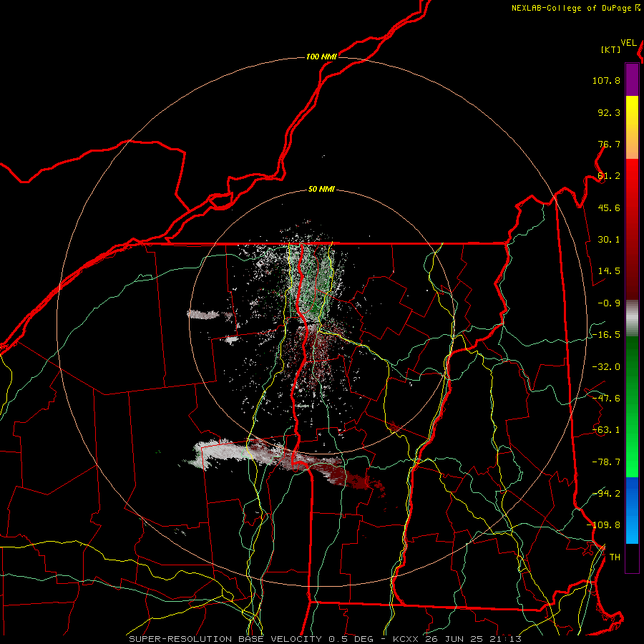Click the -94.2 scale value

coord(606,494)
